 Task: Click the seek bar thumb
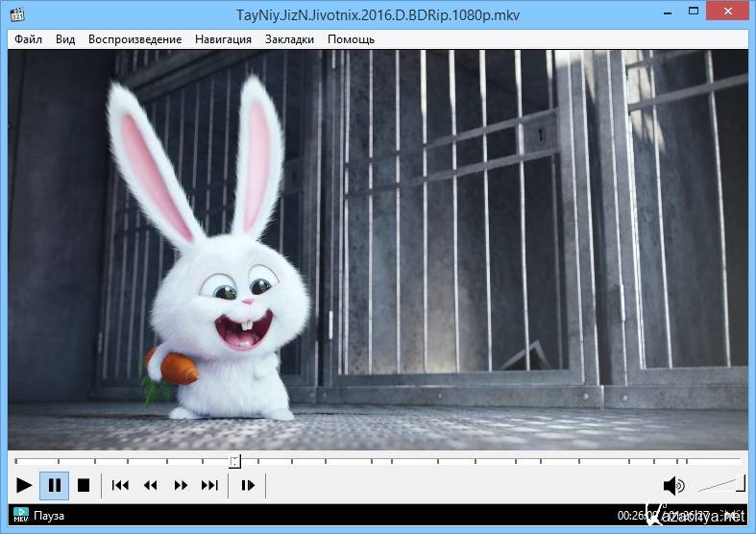coord(234,462)
